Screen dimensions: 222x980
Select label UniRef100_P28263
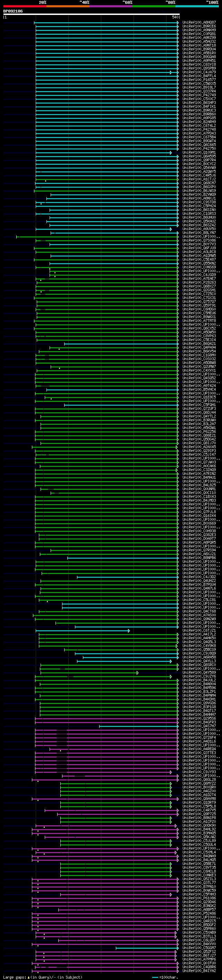click(x=199, y=283)
